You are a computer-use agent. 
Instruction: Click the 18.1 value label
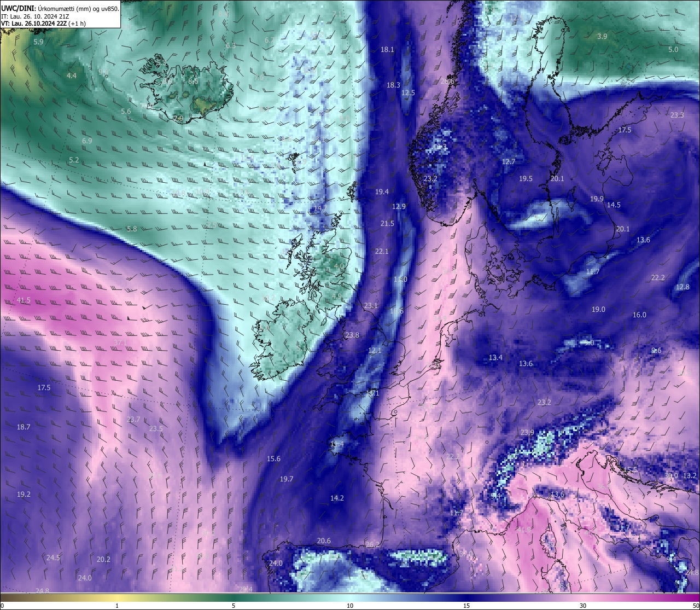point(387,49)
